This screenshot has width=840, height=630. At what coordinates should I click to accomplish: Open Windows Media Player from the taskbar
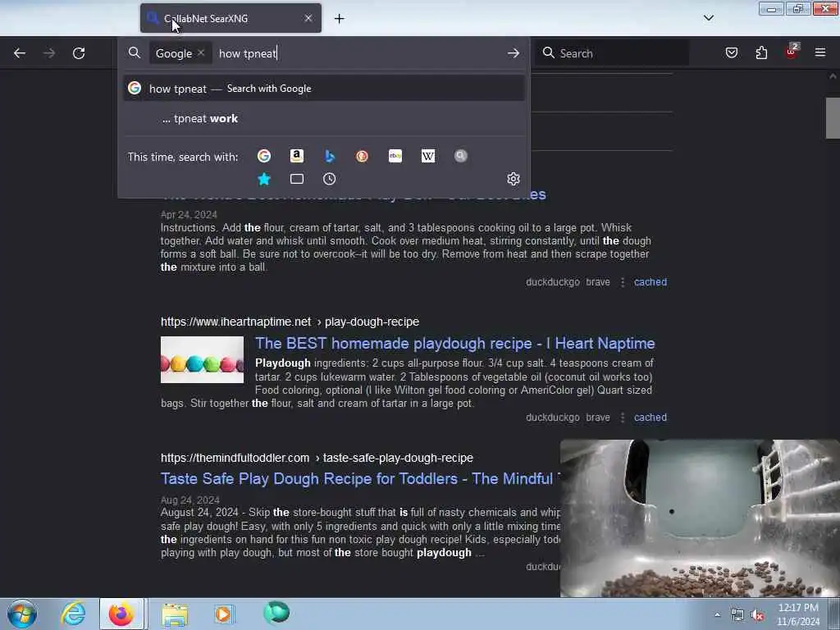pyautogui.click(x=224, y=614)
